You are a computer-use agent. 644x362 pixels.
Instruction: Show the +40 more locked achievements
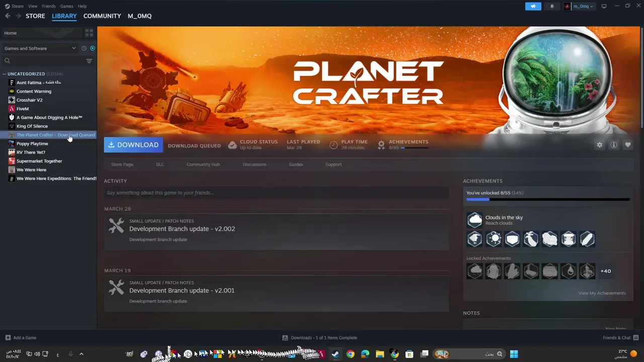606,271
